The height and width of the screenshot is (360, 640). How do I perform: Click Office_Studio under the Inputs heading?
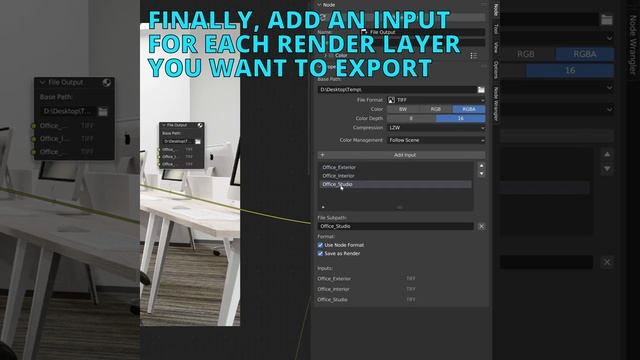(333, 300)
